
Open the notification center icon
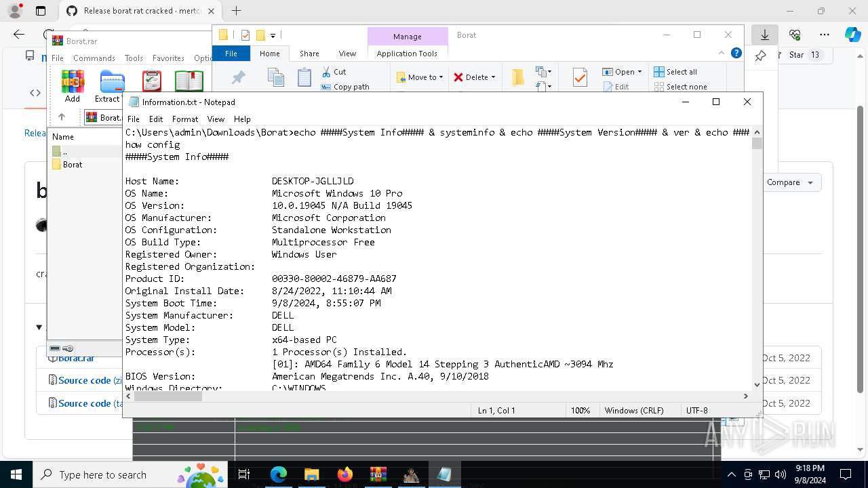tap(846, 474)
